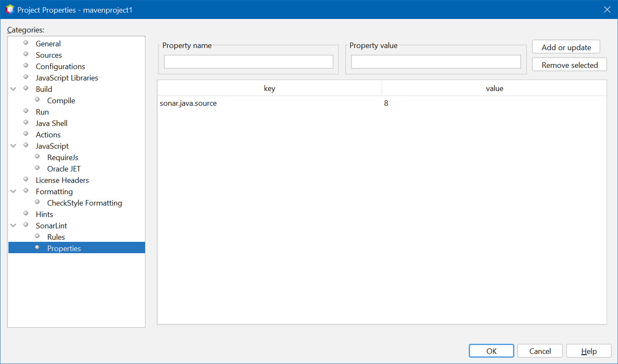Collapse the SonarLint category node
This screenshot has height=364, width=618.
tap(13, 225)
